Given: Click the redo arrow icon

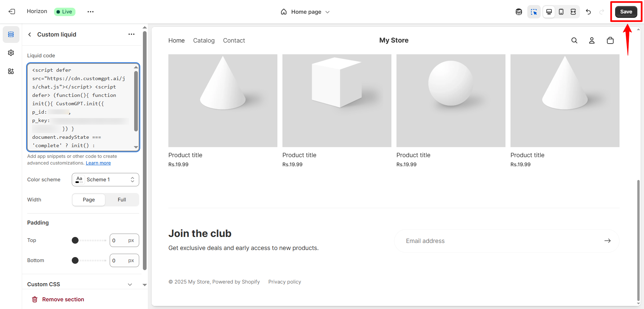Looking at the screenshot, I should coord(602,12).
